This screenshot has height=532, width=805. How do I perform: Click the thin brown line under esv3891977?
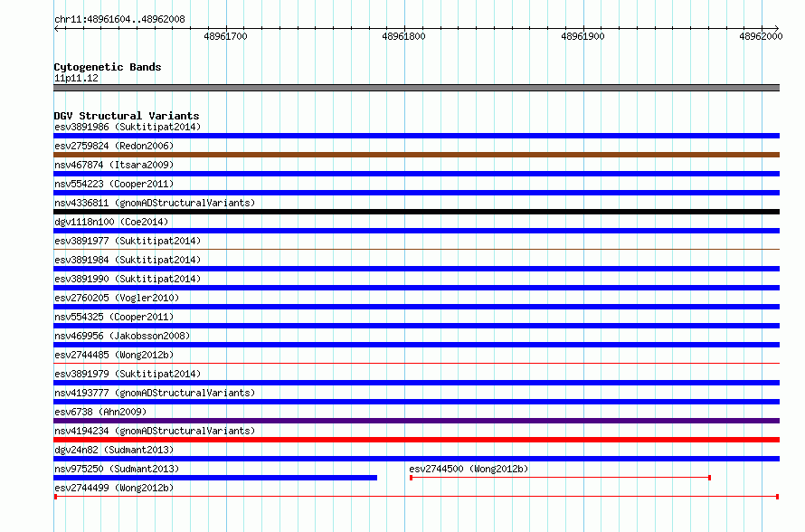(416, 250)
